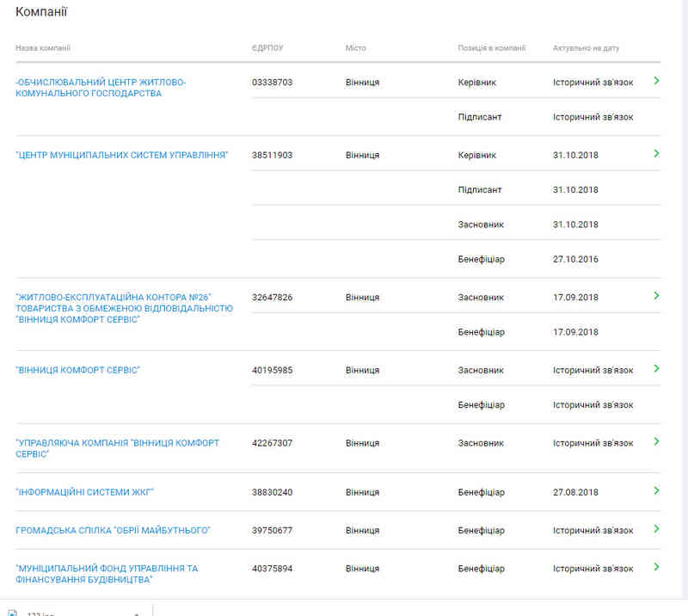Click green arrow for company 40375894
This screenshot has height=616, width=688.
click(x=656, y=568)
